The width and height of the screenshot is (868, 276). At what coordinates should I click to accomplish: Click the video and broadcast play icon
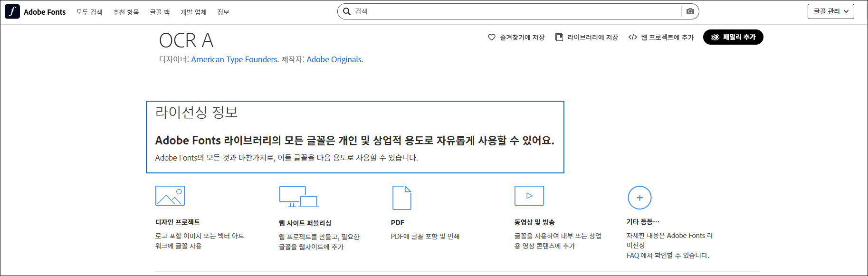pos(529,196)
